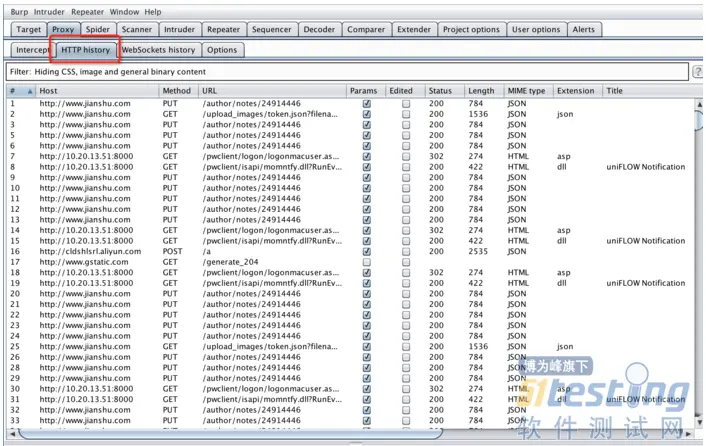
Task: Toggle Edited checkbox in row 16
Action: pyautogui.click(x=406, y=251)
